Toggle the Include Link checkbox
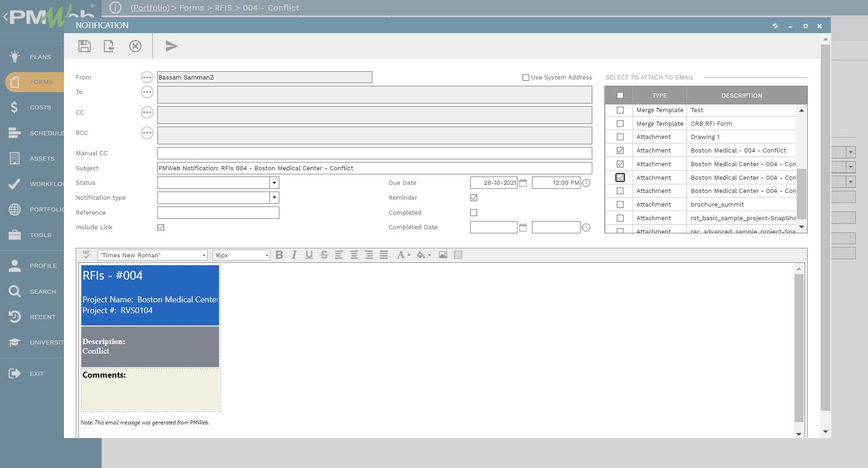 161,227
